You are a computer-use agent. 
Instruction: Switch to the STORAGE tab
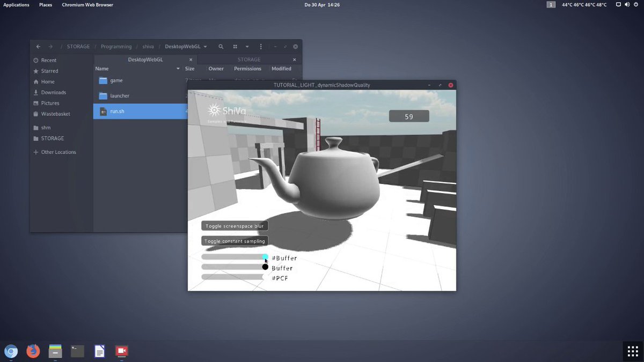click(x=249, y=59)
